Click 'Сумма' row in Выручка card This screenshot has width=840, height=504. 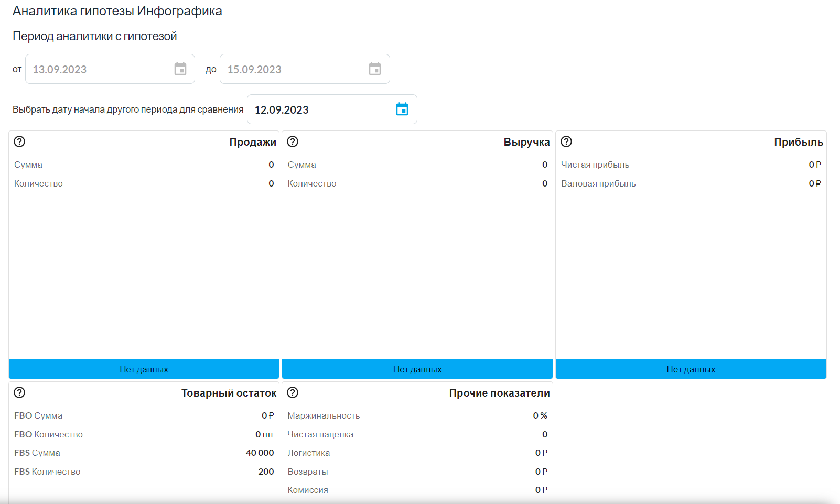click(x=417, y=165)
